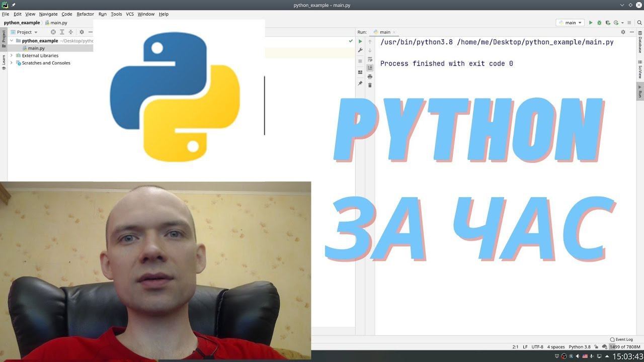This screenshot has width=644, height=362.
Task: Open profiler options dropdown arrow
Action: [x=622, y=23]
